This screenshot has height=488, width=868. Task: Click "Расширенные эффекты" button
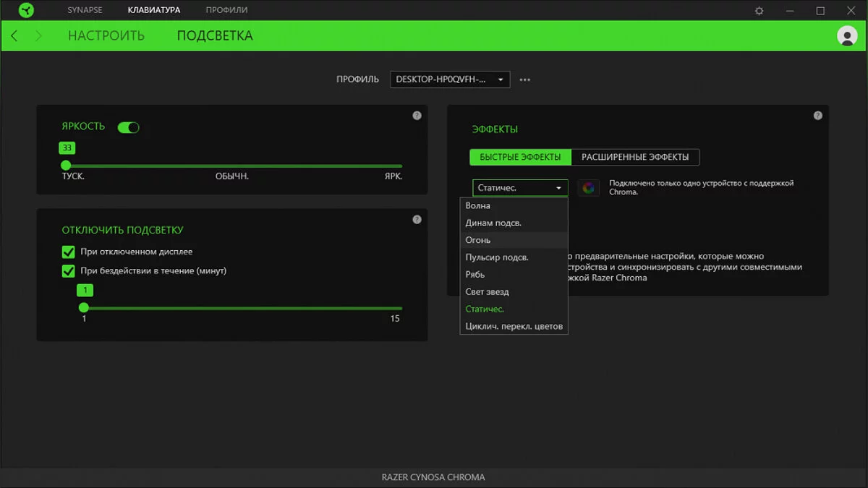pos(635,157)
